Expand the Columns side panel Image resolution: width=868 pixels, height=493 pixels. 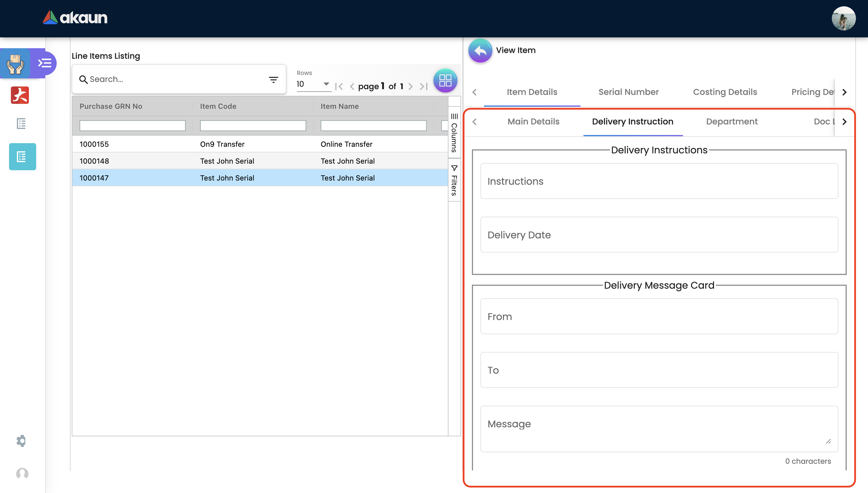click(454, 133)
